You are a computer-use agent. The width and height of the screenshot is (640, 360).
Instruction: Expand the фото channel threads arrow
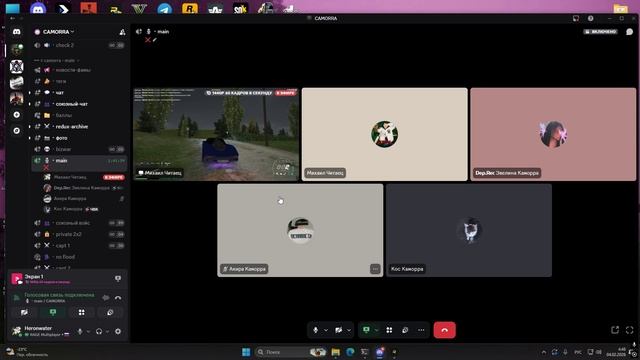tap(29, 138)
